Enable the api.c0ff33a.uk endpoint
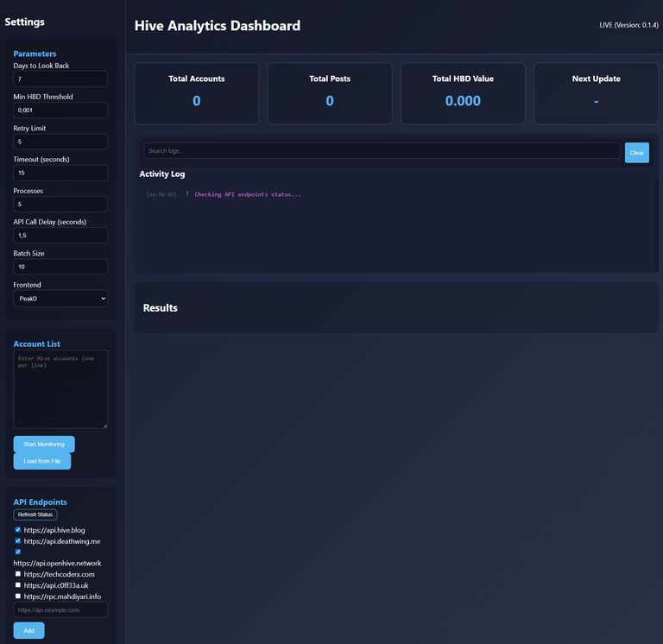Image resolution: width=663 pixels, height=644 pixels. pos(18,585)
